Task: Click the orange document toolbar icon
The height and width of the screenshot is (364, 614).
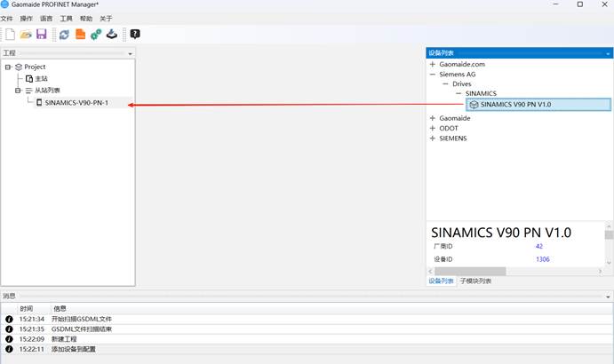Action: coord(80,34)
